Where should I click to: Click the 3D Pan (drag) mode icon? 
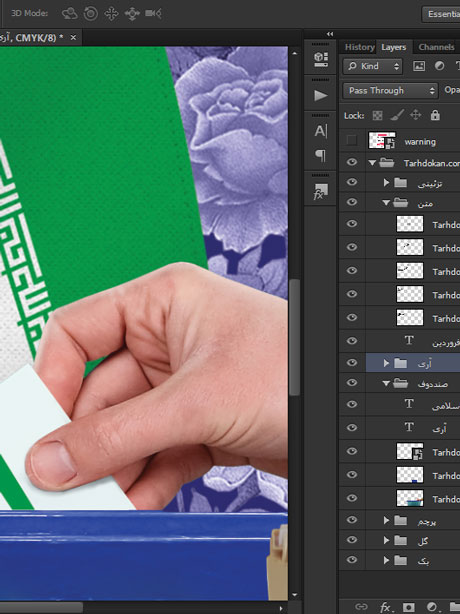(x=111, y=14)
